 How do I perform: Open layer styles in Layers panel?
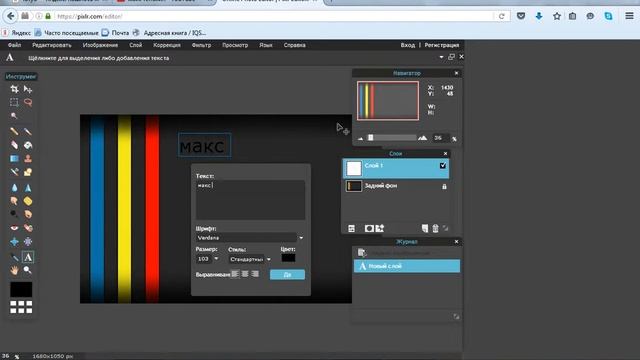(x=380, y=229)
